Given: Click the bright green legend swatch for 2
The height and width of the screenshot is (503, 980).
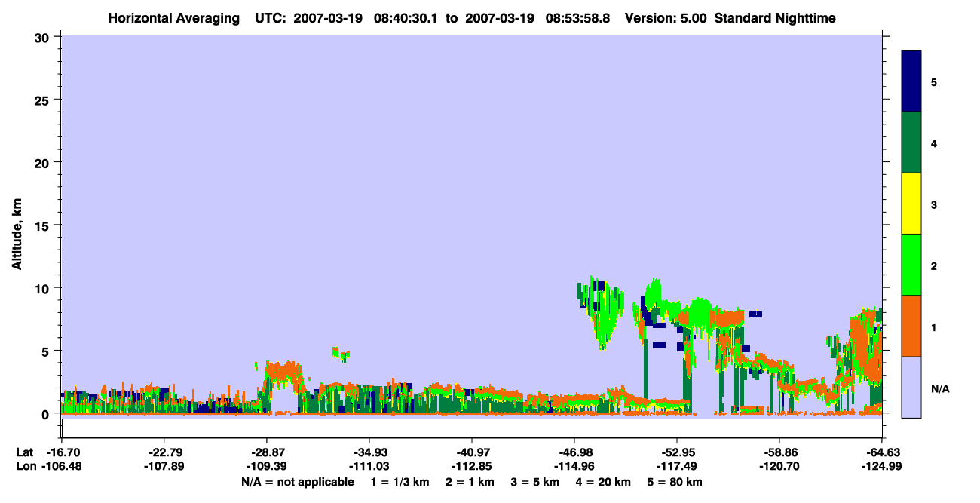Looking at the screenshot, I should click(911, 265).
